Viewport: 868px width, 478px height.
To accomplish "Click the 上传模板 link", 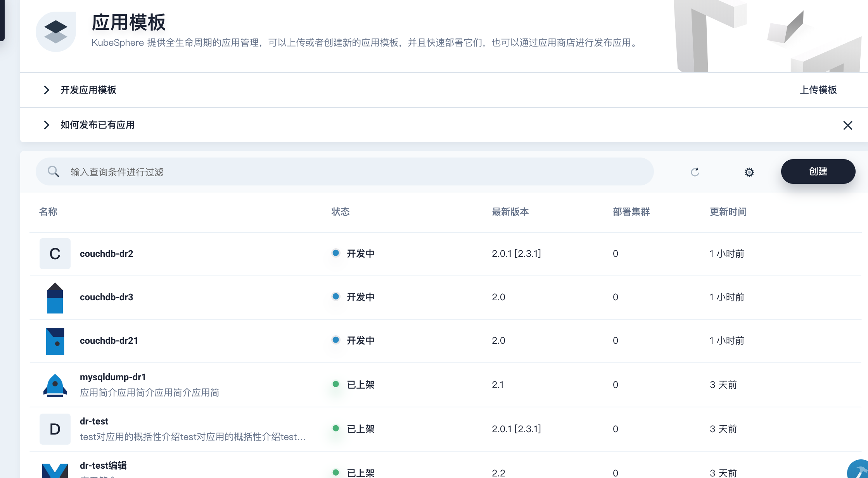I will (x=818, y=90).
